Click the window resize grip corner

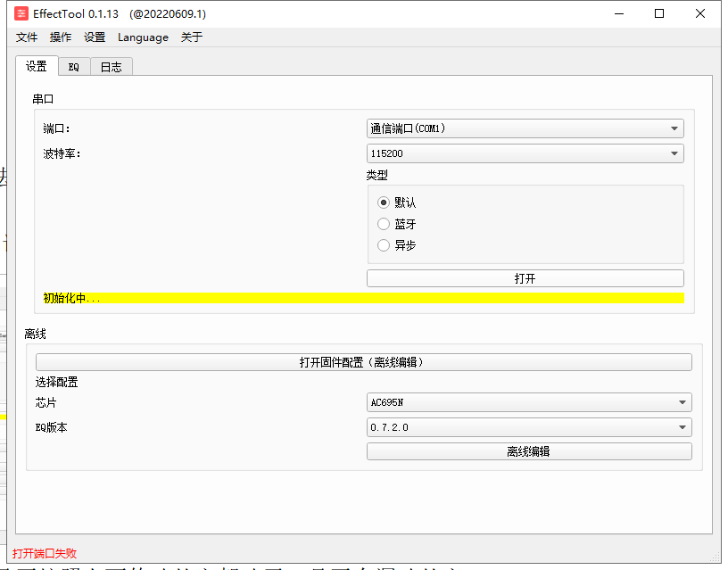[716, 557]
